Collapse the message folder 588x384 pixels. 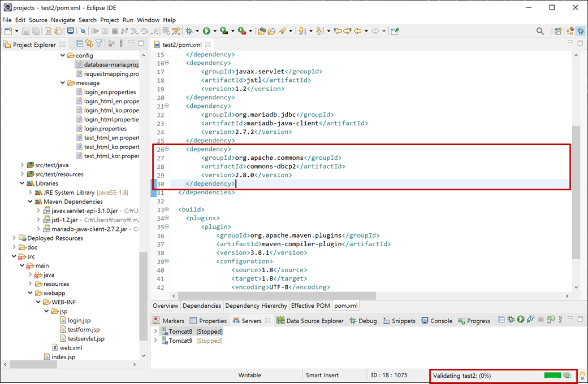(x=63, y=83)
